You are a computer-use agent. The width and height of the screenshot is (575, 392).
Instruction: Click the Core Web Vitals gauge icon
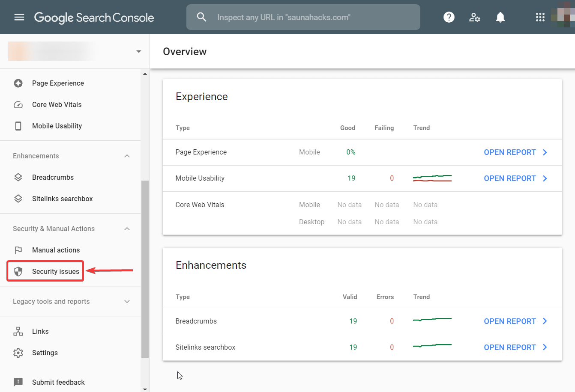point(18,104)
